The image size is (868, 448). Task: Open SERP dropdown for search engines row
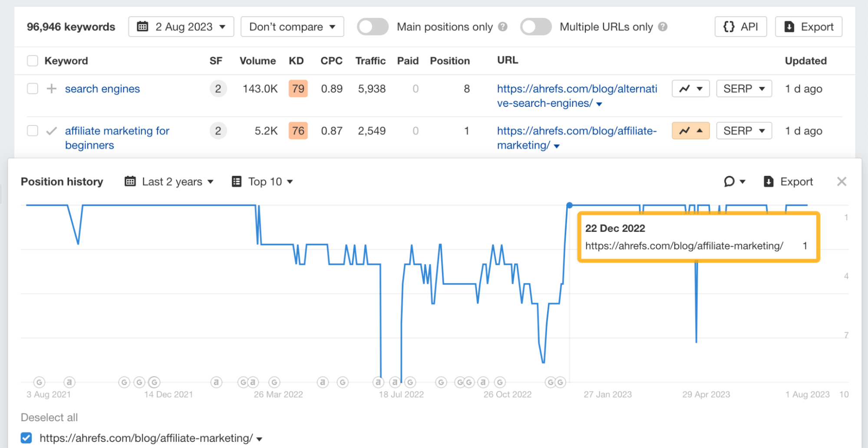click(743, 89)
